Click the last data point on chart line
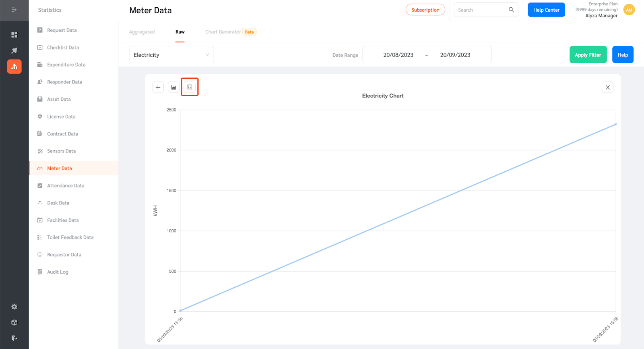Viewport: 644px width, 349px height. click(x=616, y=124)
